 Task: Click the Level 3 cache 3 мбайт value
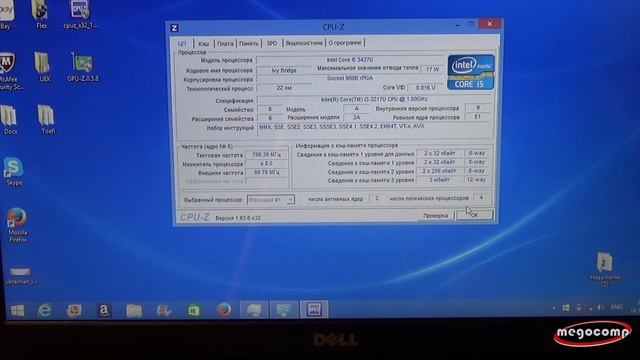coord(440,180)
